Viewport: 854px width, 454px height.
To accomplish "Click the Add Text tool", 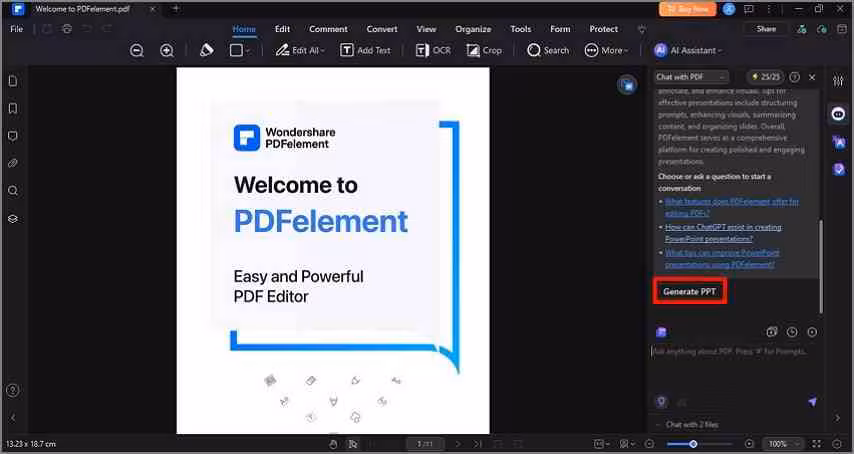I will coord(365,50).
